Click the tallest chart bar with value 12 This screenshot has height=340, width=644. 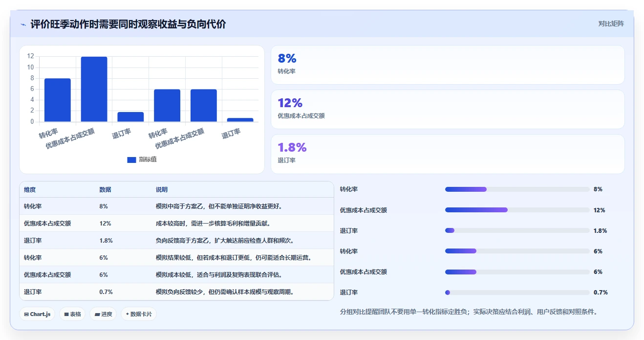pyautogui.click(x=94, y=89)
